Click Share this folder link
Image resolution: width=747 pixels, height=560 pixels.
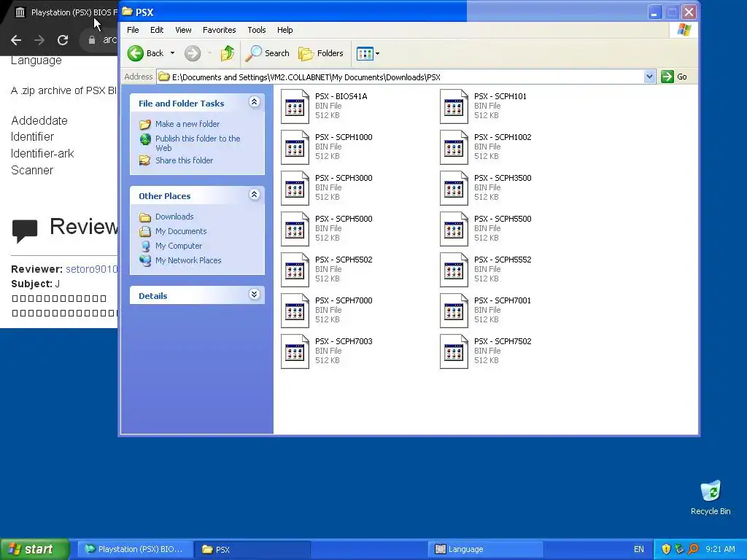click(184, 160)
